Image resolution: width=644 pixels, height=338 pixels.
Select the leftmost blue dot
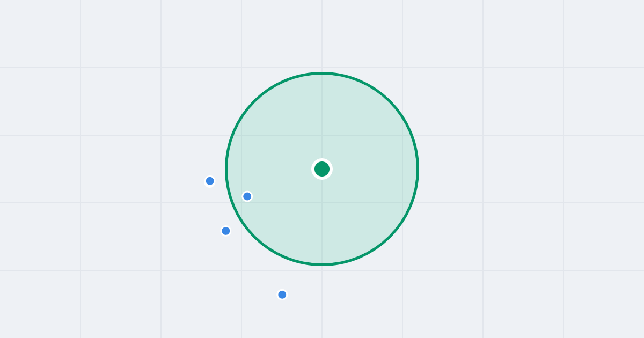pyautogui.click(x=210, y=181)
